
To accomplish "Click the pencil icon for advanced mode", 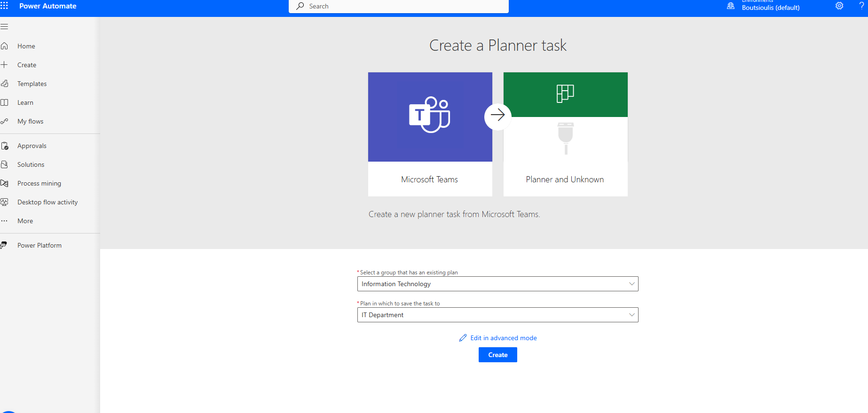I will tap(463, 338).
